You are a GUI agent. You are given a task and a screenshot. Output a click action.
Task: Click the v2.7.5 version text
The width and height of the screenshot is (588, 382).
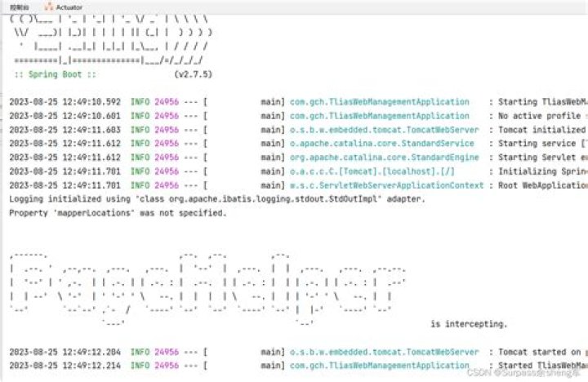pyautogui.click(x=193, y=74)
